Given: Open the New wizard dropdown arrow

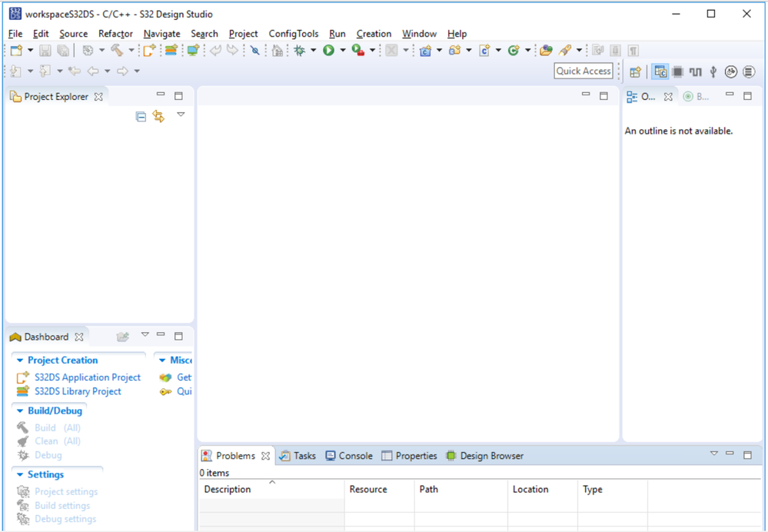Looking at the screenshot, I should pyautogui.click(x=31, y=50).
